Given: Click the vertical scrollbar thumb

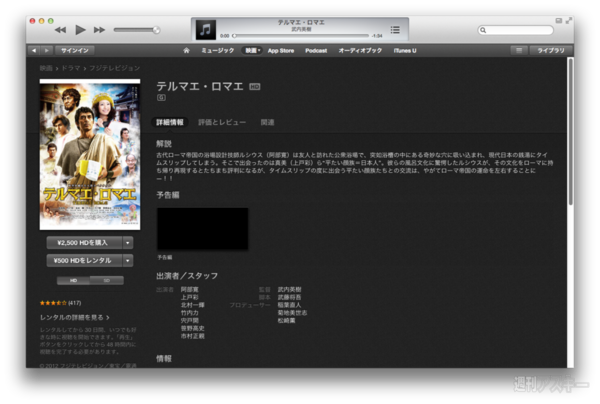Looking at the screenshot, I should pyautogui.click(x=571, y=132).
